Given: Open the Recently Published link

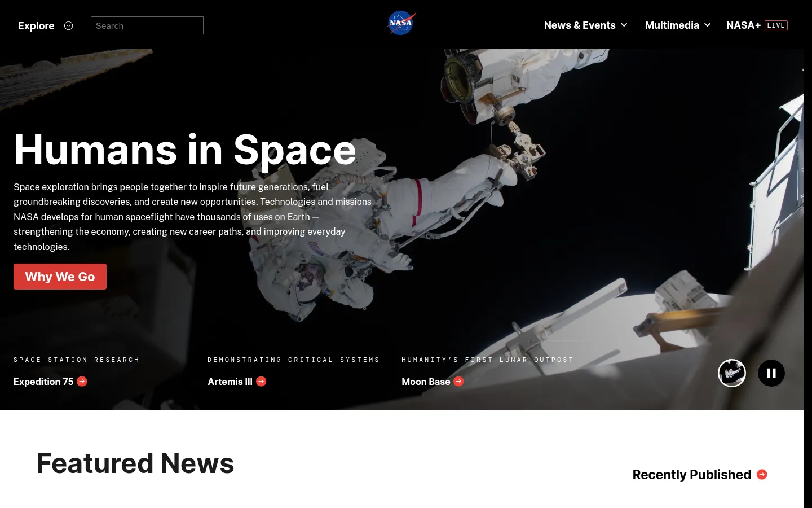Looking at the screenshot, I should [x=691, y=475].
